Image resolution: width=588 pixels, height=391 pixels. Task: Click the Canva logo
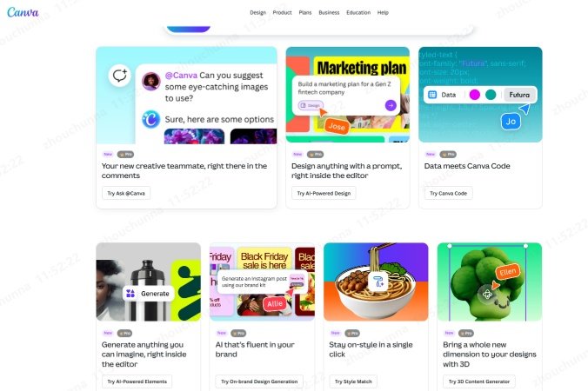23,12
